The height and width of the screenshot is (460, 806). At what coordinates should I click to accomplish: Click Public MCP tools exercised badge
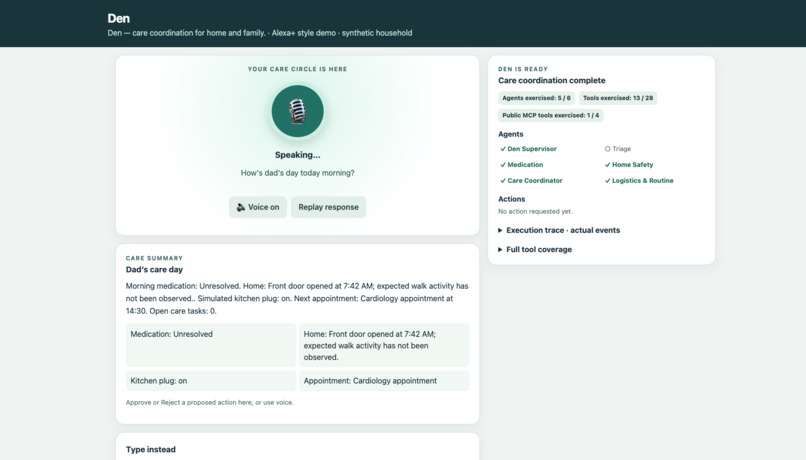551,116
